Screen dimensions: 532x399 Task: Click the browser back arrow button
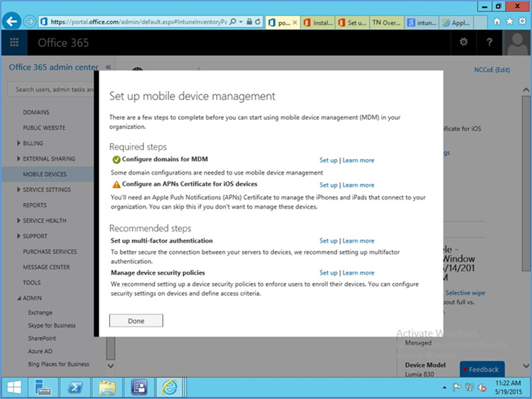coord(11,22)
